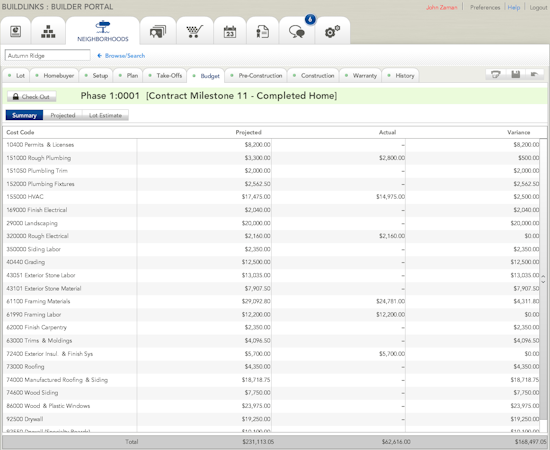The image size is (550, 450).
Task: Select the 320000 Rough Electrical row
Action: (x=271, y=236)
